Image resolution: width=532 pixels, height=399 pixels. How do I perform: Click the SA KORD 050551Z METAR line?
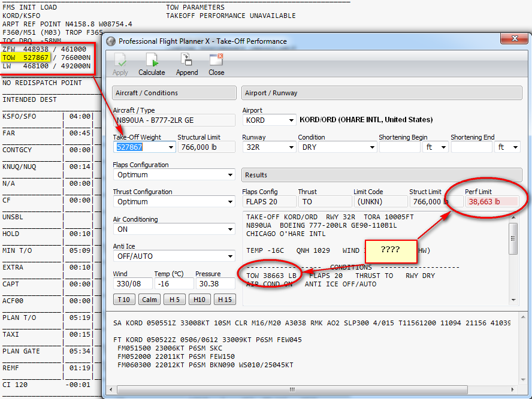[312, 323]
